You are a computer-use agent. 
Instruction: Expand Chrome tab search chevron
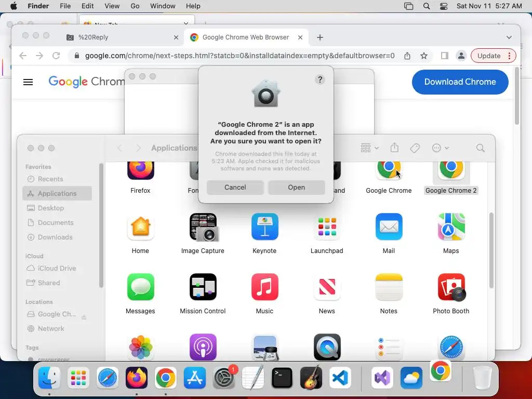click(509, 37)
